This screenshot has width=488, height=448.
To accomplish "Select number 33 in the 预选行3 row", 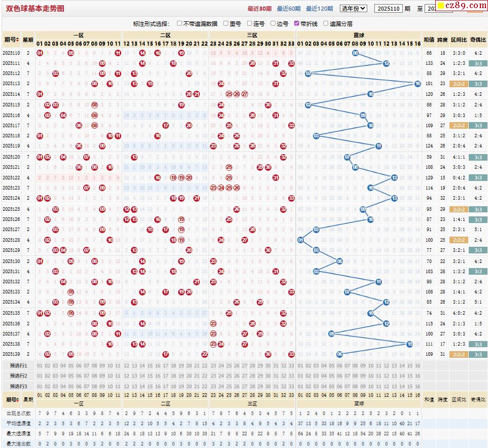I will pos(291,387).
